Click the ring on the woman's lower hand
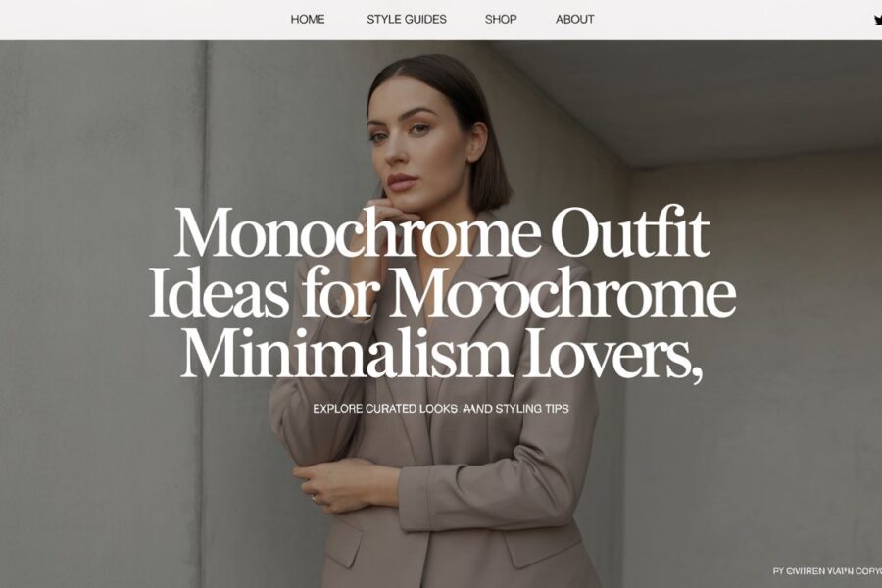Screen dimensions: 882x588 (314, 498)
